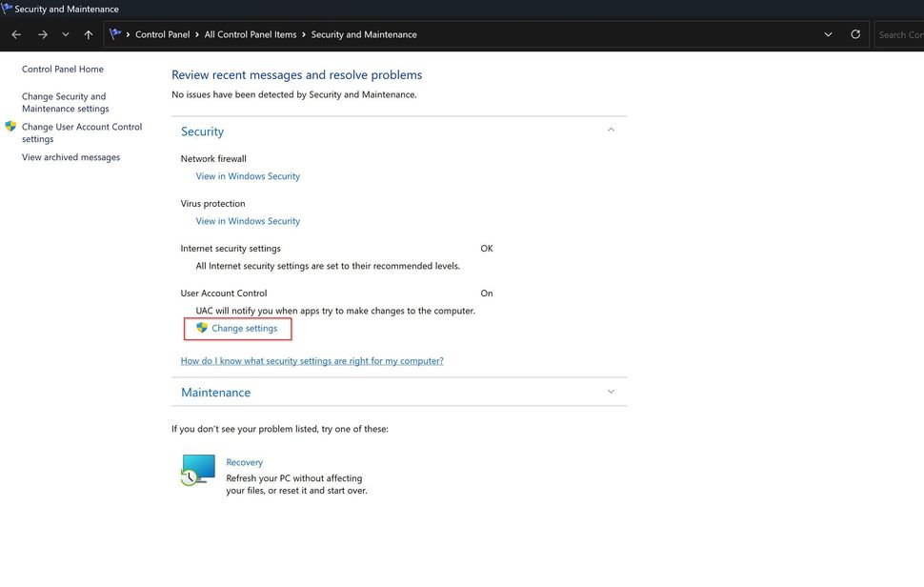Open View in Windows Security under Network firewall
The image size is (924, 587).
tap(248, 175)
